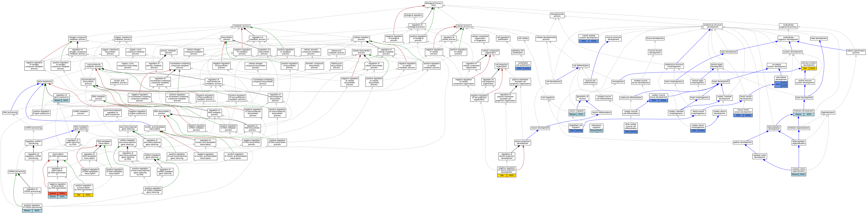This screenshot has width=868, height=214.
Task: Select the biological regulation node
Action: [x=413, y=15]
